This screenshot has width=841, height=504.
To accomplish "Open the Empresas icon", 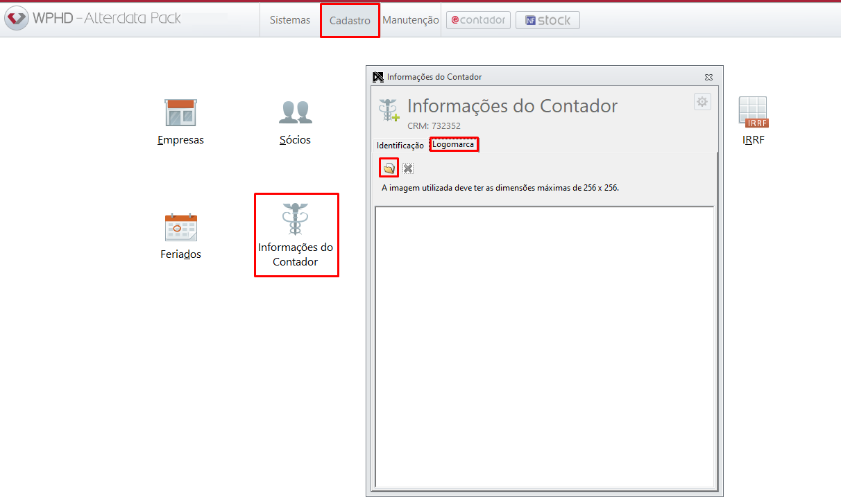I will [181, 121].
